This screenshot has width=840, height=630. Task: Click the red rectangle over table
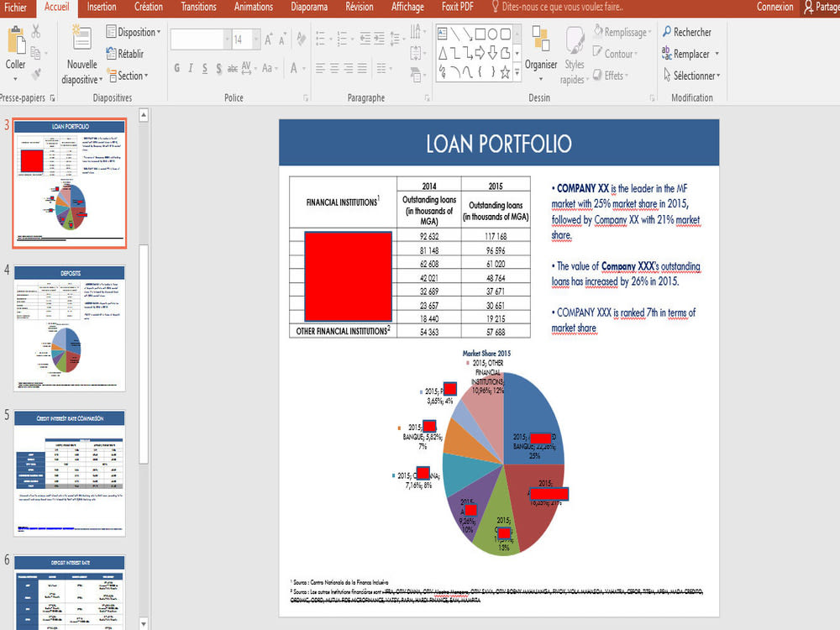[349, 276]
